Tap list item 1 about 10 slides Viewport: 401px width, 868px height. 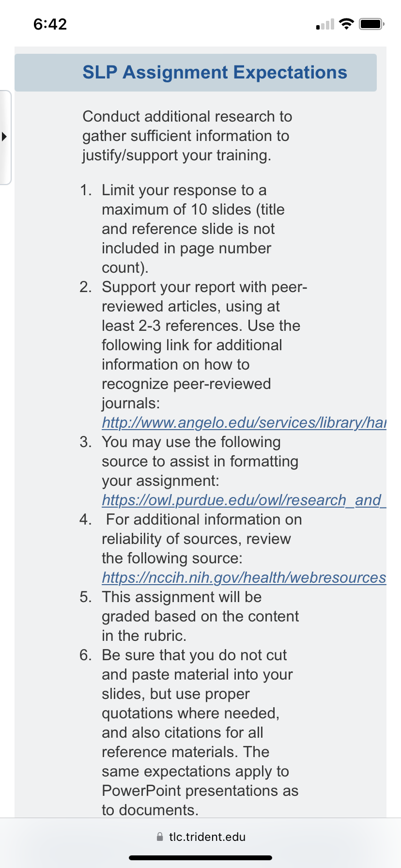(x=194, y=229)
